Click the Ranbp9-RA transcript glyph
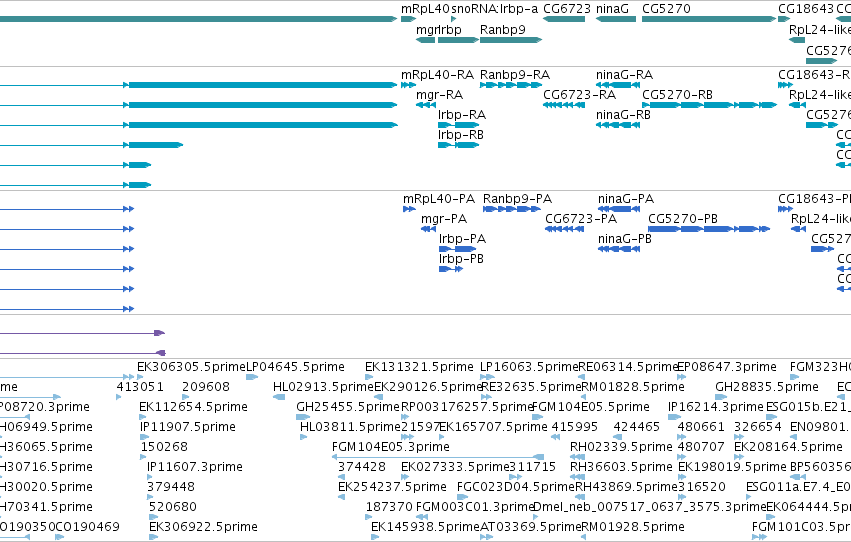 coord(511,85)
